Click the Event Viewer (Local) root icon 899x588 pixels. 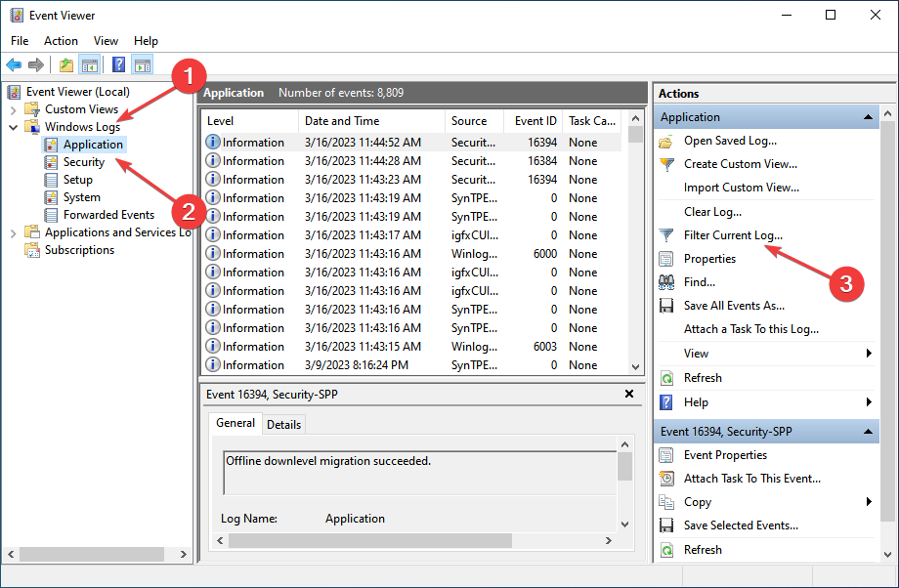pos(15,92)
